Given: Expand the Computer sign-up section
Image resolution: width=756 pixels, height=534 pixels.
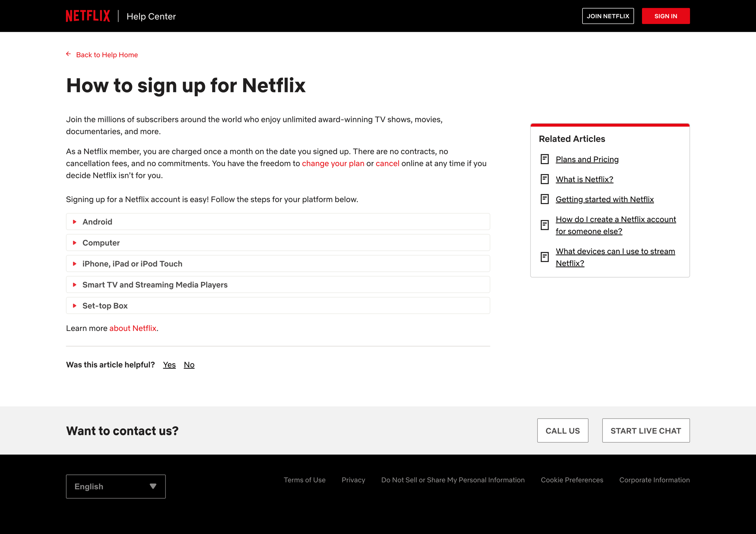Looking at the screenshot, I should [x=278, y=243].
